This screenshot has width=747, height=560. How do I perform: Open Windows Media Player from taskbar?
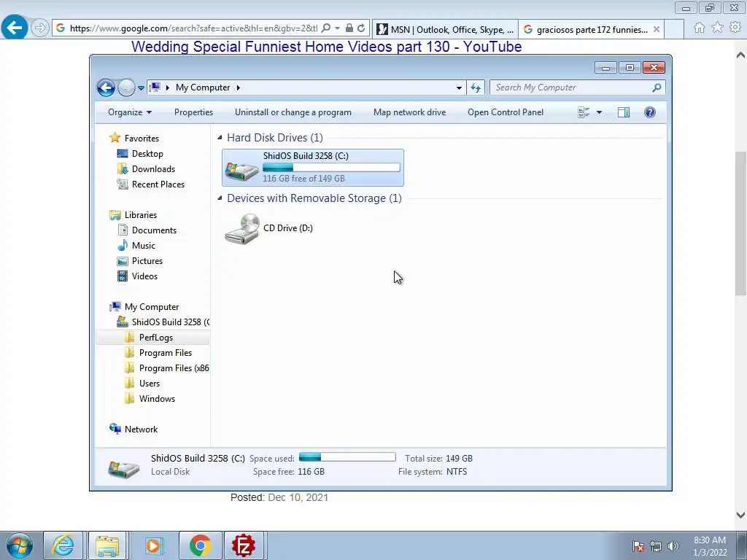153,545
